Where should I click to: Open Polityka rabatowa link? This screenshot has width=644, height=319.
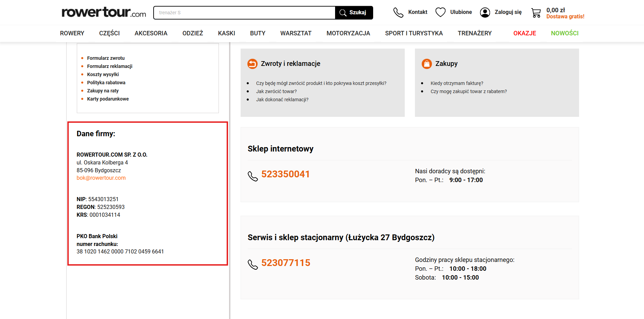point(106,83)
